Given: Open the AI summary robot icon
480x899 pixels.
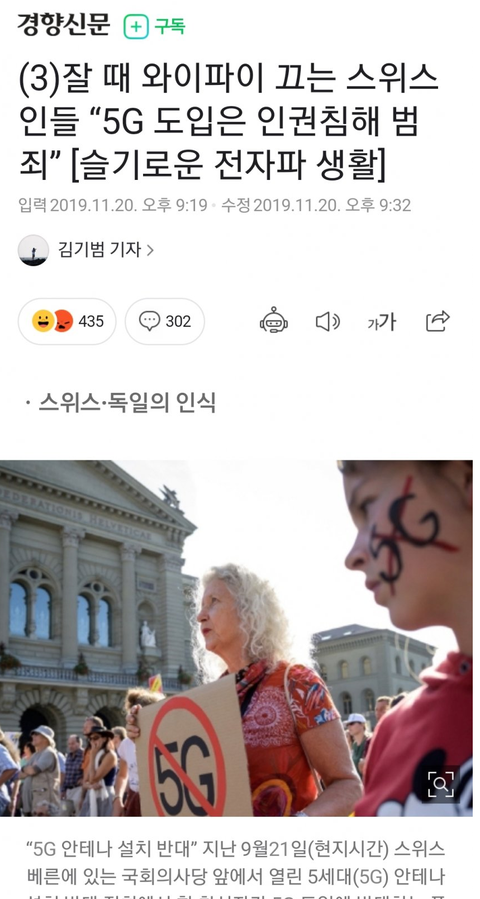Looking at the screenshot, I should (x=274, y=321).
